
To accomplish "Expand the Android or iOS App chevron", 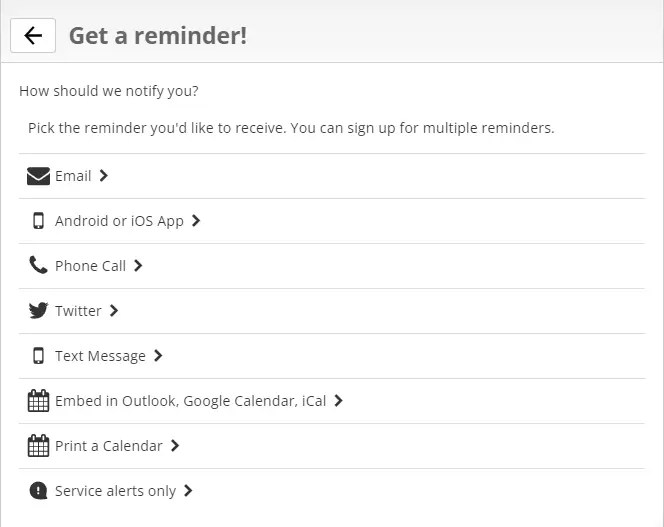I will [196, 221].
